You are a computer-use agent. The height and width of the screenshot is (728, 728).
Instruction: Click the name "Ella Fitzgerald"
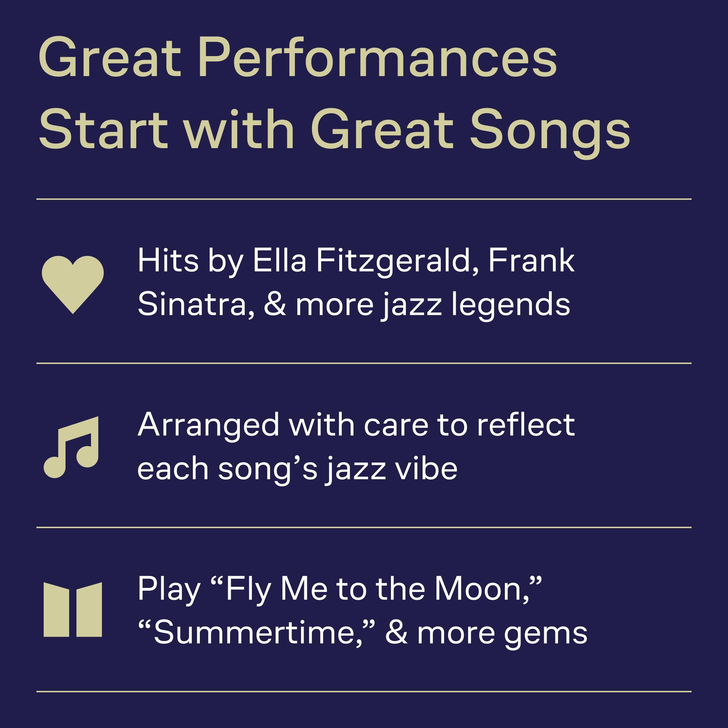[x=362, y=260]
